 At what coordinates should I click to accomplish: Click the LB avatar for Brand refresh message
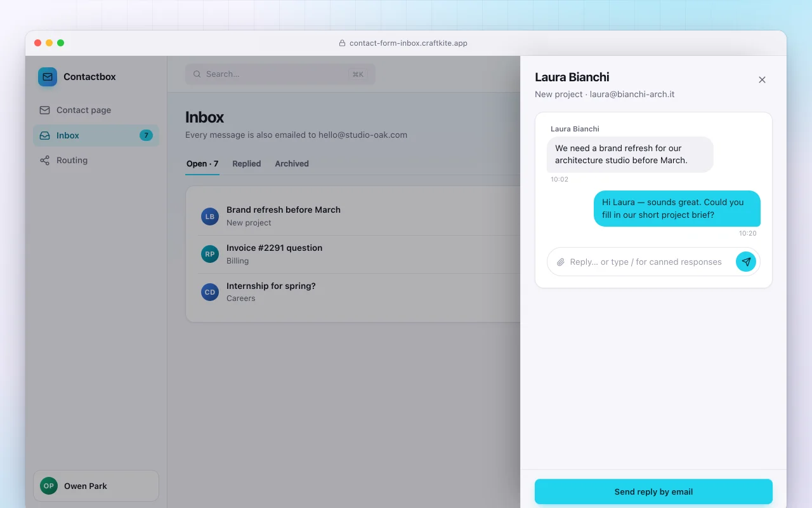point(210,217)
